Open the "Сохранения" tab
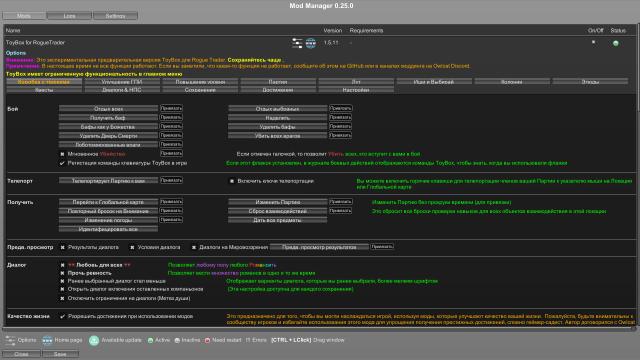This screenshot has height=360, width=640. 200,90
